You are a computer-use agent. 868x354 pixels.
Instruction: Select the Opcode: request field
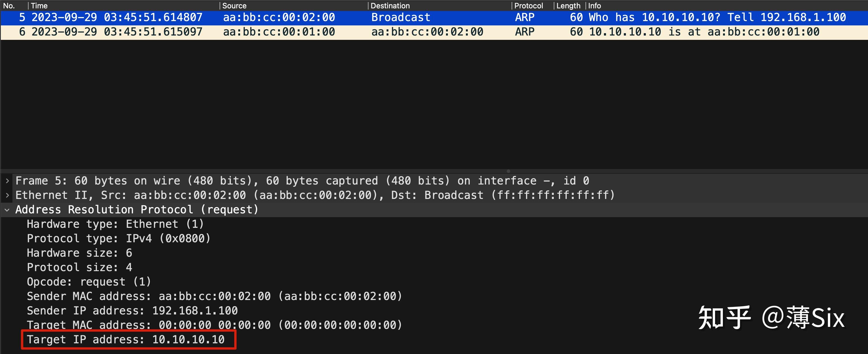tap(89, 282)
